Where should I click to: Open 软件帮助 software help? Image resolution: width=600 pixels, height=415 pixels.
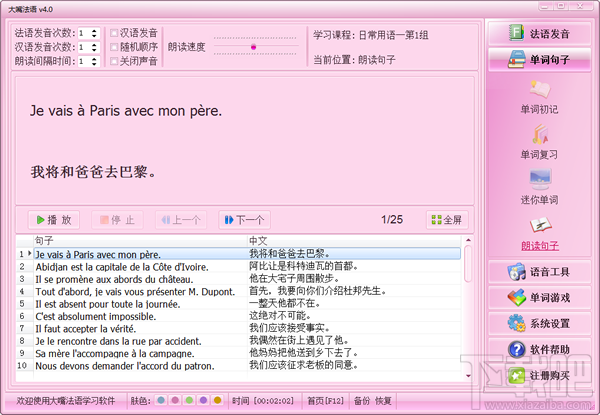point(539,349)
